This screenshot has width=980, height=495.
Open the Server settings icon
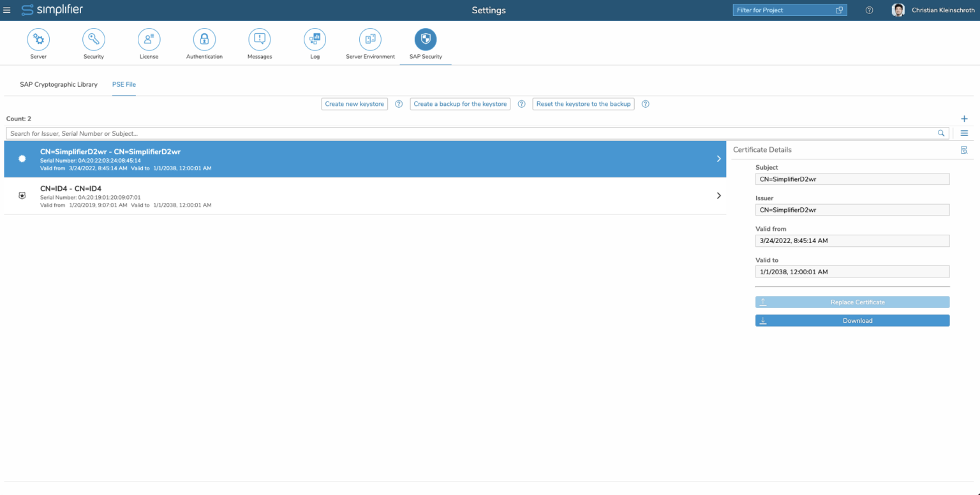(38, 40)
